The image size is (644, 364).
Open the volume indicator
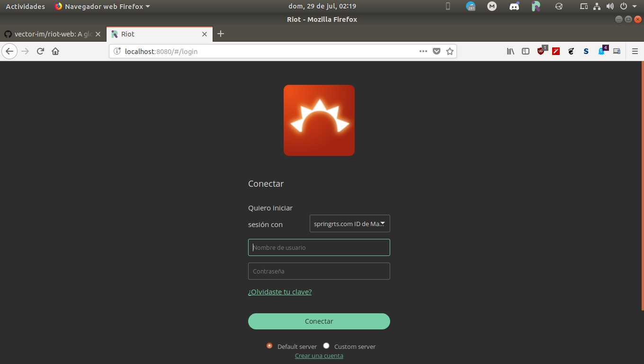pyautogui.click(x=610, y=6)
